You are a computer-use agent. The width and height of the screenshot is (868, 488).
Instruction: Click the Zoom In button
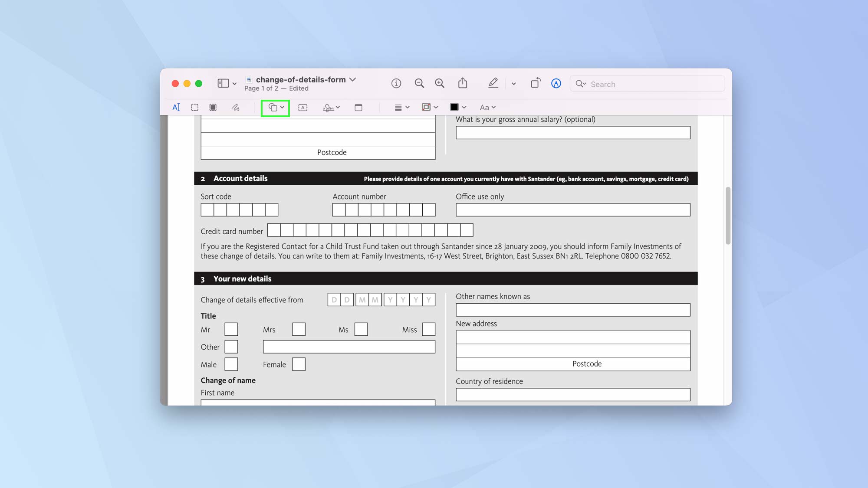click(x=439, y=83)
